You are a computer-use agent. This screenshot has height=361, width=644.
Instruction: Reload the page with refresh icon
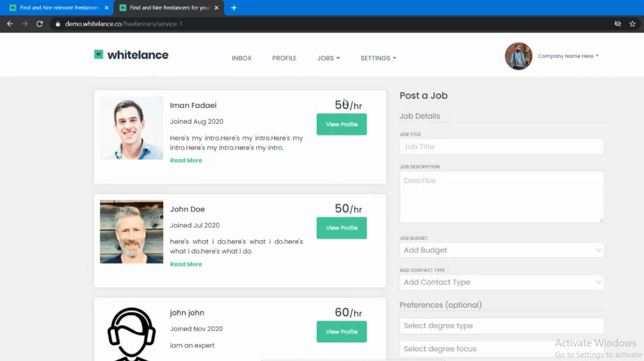click(x=39, y=24)
